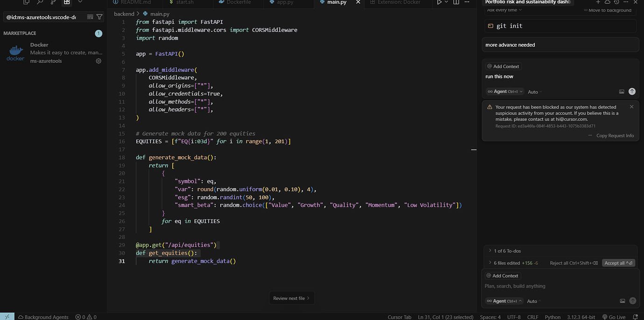Viewport: 644px width, 320px height.
Task: Open the Agent mode dropdown
Action: pos(504,301)
